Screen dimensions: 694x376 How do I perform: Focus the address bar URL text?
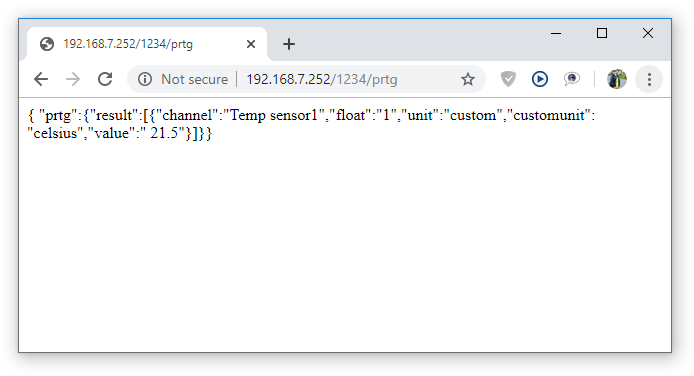click(x=322, y=79)
